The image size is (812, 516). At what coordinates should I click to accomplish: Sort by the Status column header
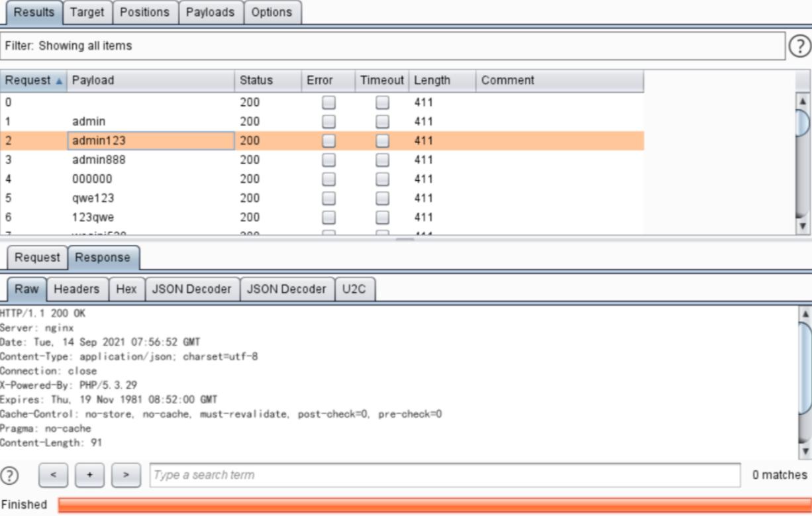click(268, 80)
